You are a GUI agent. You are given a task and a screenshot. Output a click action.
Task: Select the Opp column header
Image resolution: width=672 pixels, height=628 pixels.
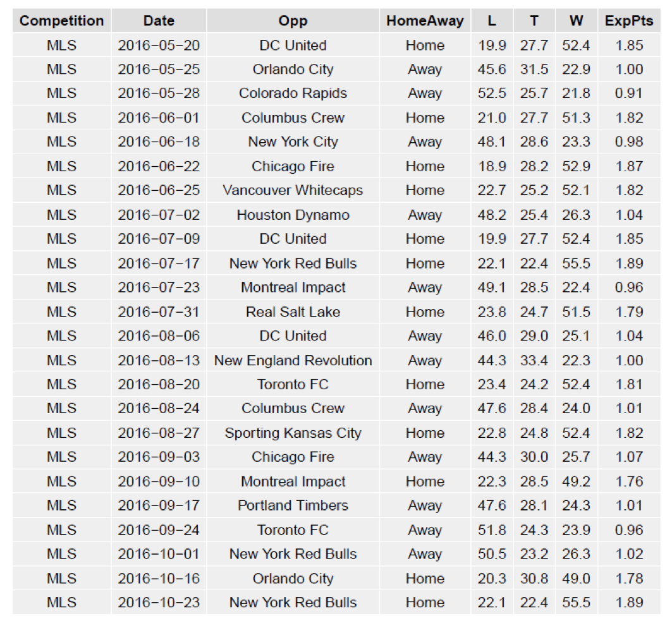293,21
